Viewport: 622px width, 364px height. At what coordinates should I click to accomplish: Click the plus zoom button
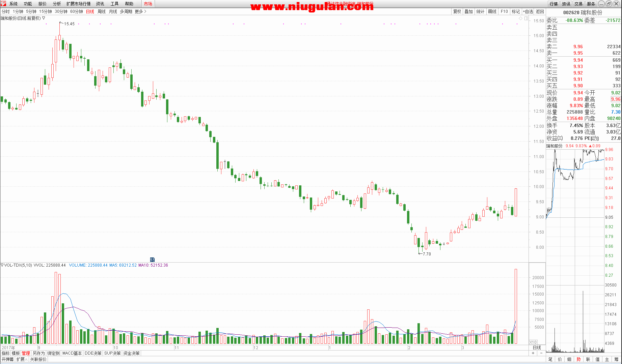point(533,353)
